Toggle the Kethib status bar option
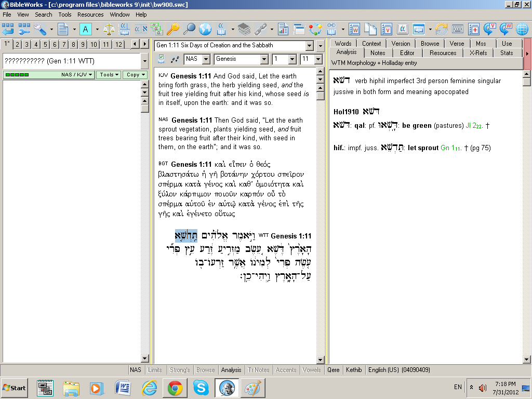This screenshot has height=399, width=532. coord(354,370)
